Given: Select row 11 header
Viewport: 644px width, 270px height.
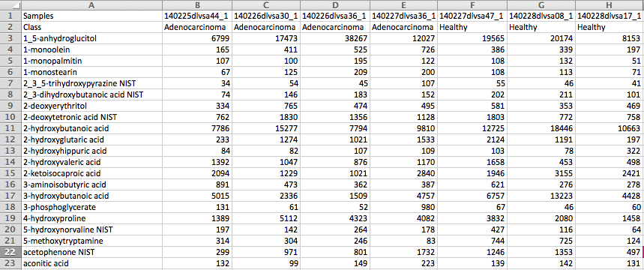Looking at the screenshot, I should (10, 129).
